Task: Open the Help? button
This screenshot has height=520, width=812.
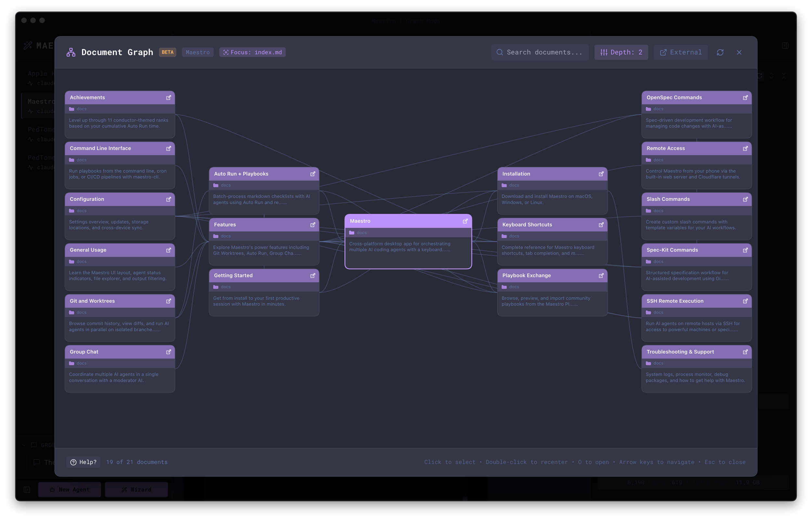Action: [83, 462]
